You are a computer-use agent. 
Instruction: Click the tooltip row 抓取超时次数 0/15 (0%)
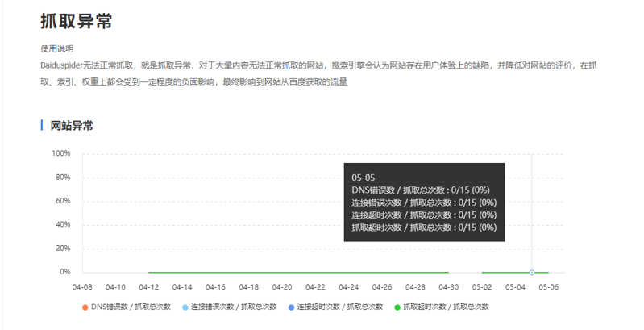click(x=424, y=228)
